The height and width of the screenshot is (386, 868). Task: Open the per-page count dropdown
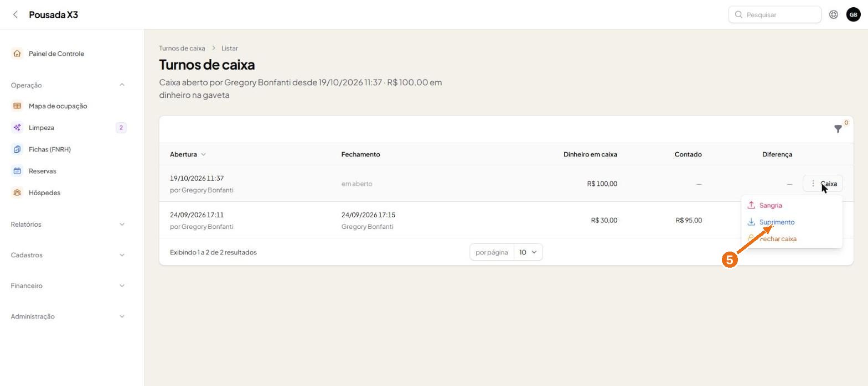pyautogui.click(x=528, y=252)
